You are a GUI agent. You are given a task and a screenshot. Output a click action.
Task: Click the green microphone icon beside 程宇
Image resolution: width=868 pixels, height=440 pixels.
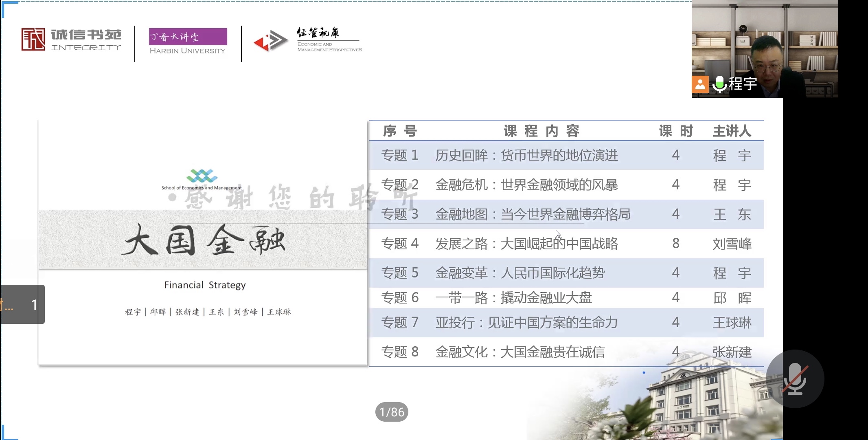pyautogui.click(x=719, y=84)
